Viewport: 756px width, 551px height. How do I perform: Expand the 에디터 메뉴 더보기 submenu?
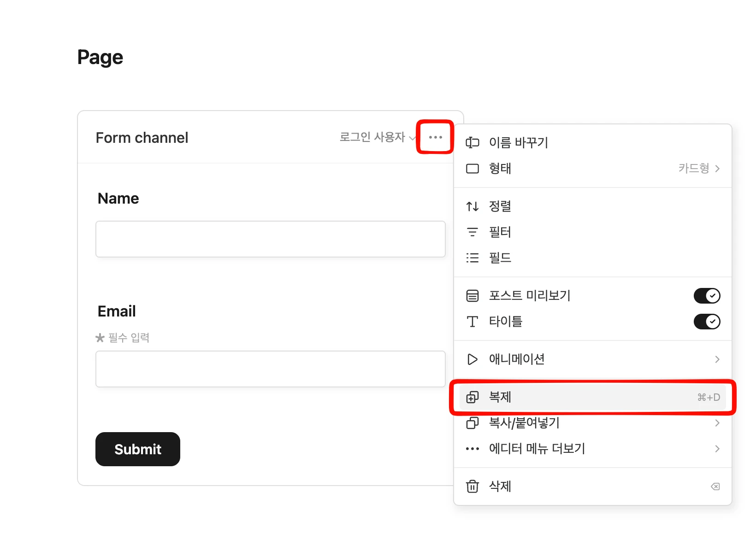pos(717,449)
